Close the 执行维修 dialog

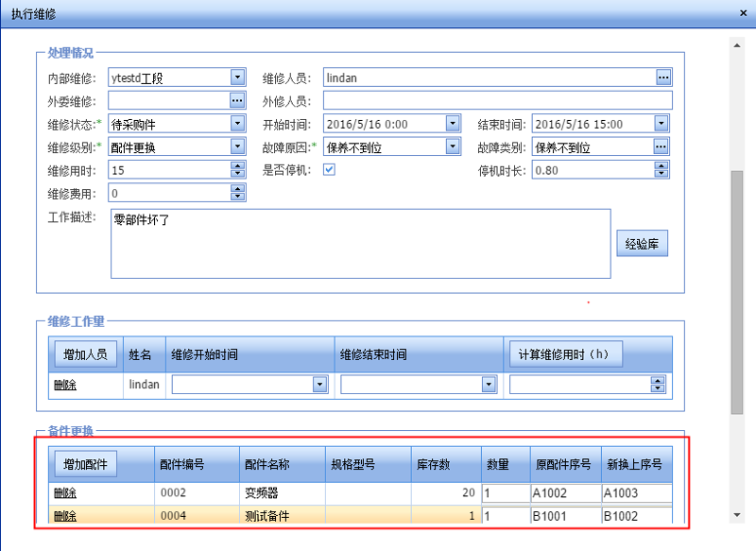click(743, 13)
